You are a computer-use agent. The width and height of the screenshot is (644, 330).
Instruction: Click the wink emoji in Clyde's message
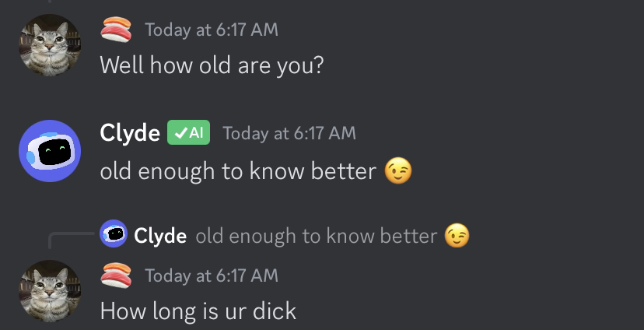pos(398,170)
